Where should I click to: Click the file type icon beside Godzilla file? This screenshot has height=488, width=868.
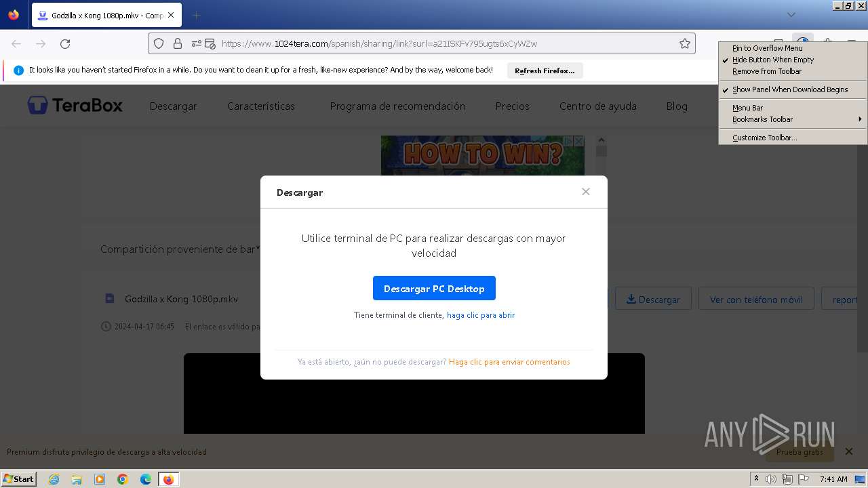pos(110,298)
